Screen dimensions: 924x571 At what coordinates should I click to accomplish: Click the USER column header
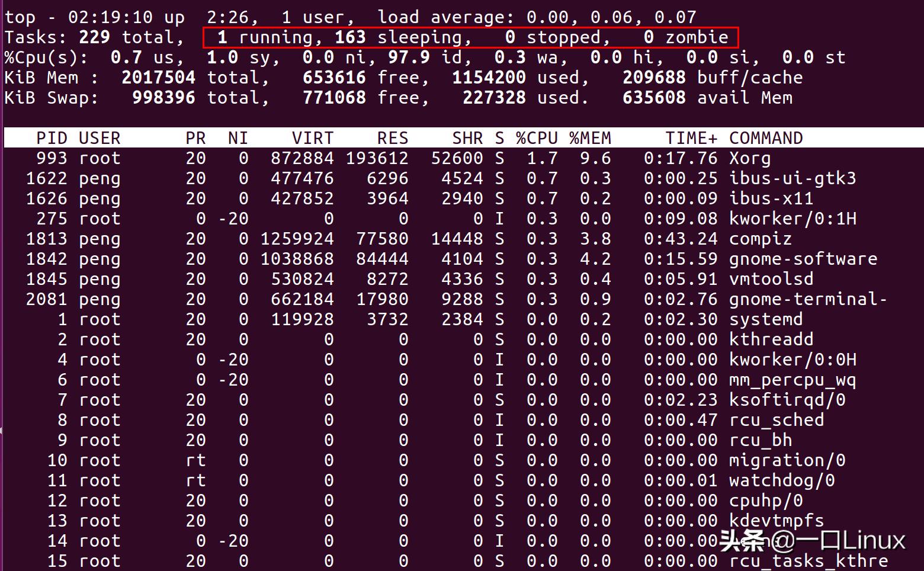(x=100, y=138)
